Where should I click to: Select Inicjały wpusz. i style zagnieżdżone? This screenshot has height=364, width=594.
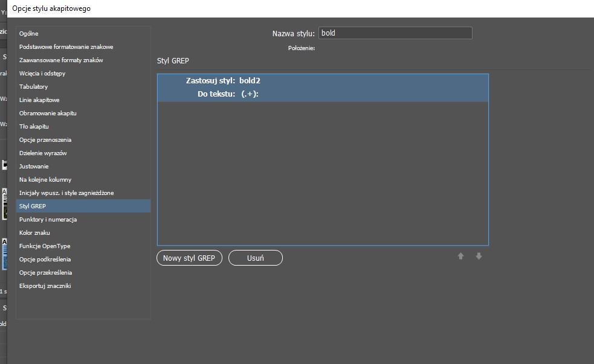[73, 193]
